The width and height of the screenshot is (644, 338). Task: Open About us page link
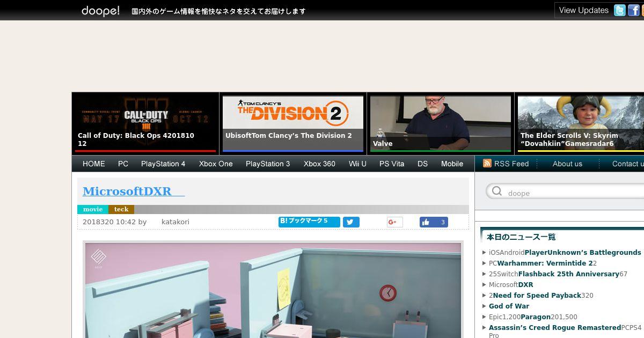(567, 164)
